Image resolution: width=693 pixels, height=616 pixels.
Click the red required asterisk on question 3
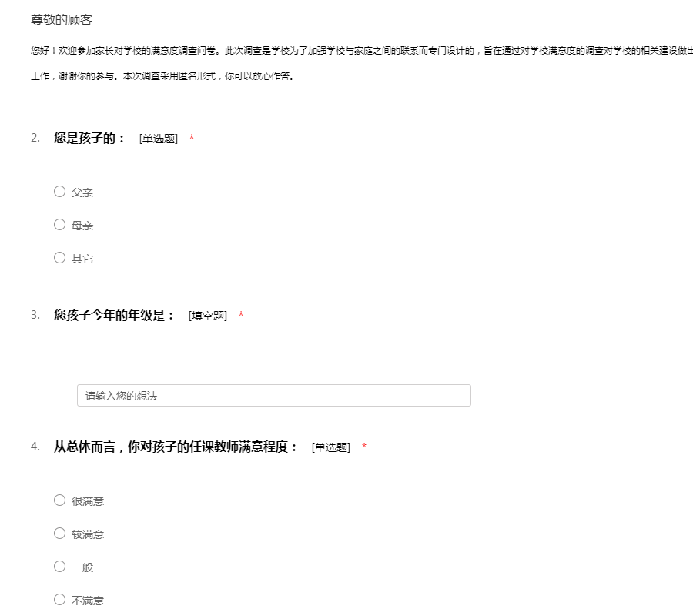pyautogui.click(x=241, y=316)
